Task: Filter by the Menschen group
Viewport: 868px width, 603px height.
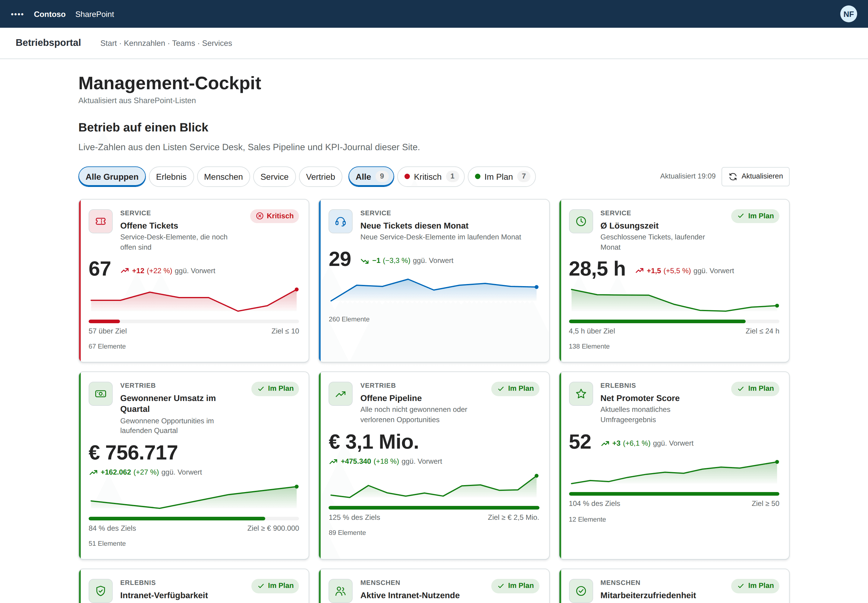Action: [x=223, y=176]
